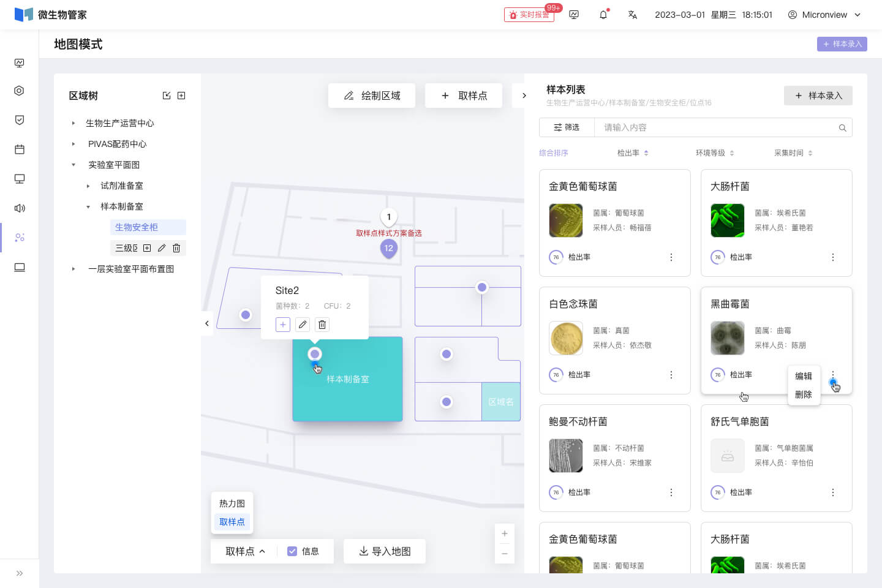
Task: Click the edit pencil in Site2 popup
Action: tap(303, 325)
